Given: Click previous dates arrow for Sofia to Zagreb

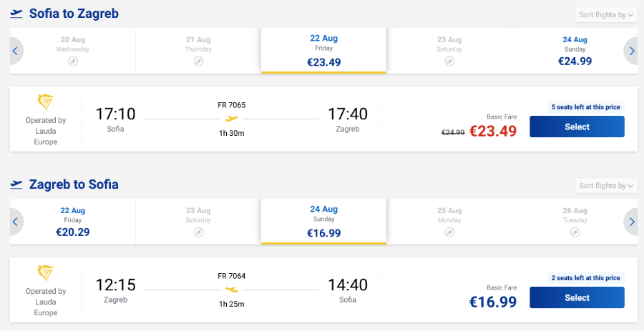Looking at the screenshot, I should [16, 51].
